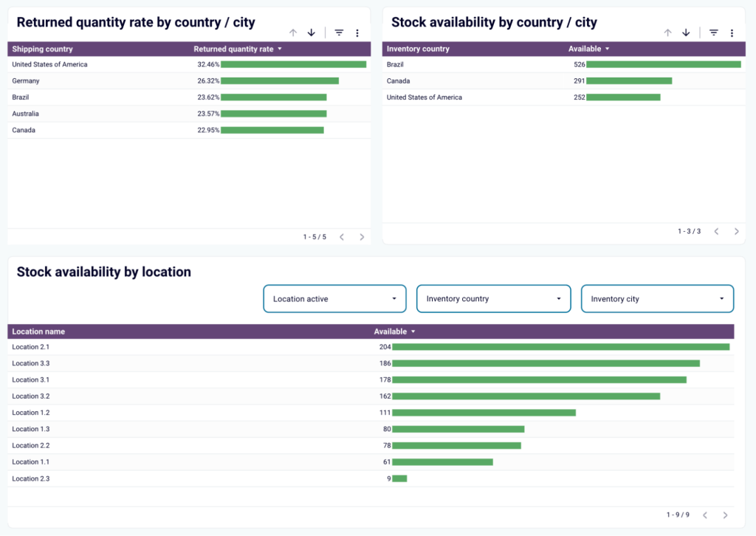Open the Inventory city dropdown
Viewport: 756px width, 536px height.
pos(657,298)
